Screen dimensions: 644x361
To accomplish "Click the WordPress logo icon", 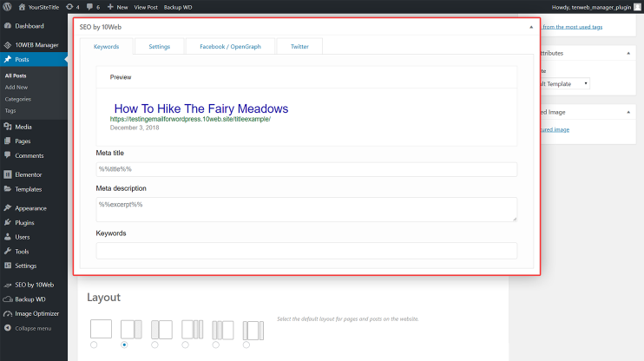I will [x=7, y=7].
